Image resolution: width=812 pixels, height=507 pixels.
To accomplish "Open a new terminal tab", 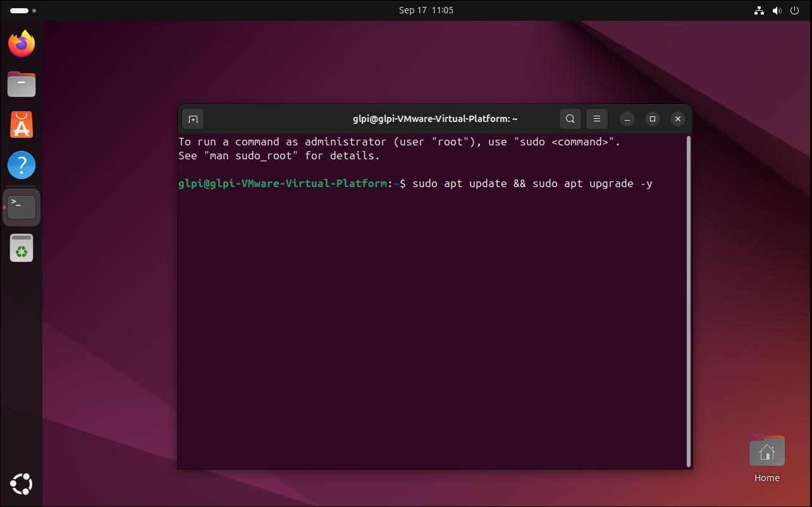I will click(192, 119).
